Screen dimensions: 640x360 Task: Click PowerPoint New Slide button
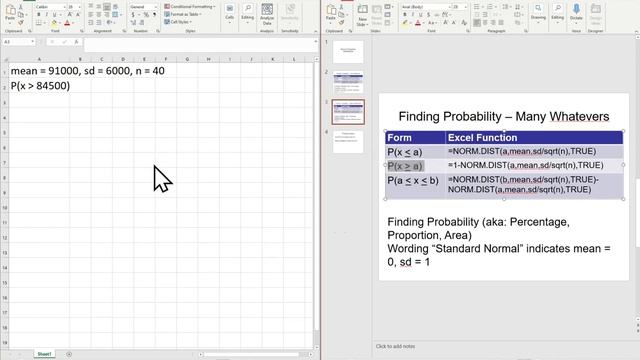(362, 16)
